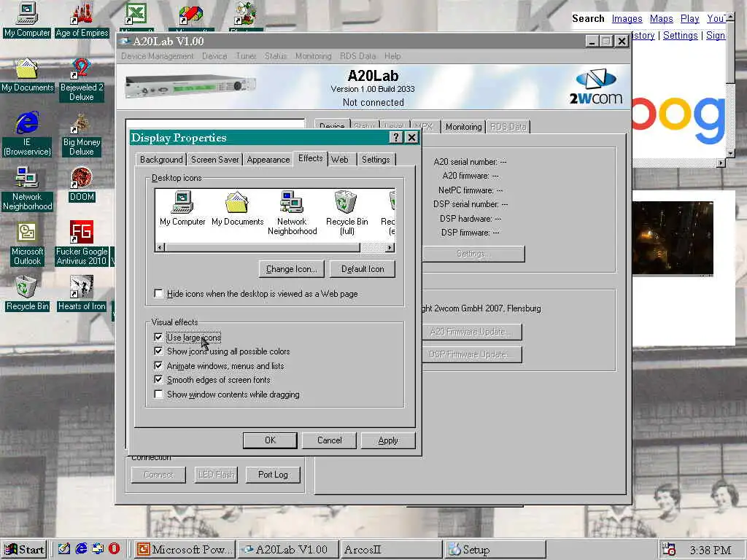Click Cancel in Display Properties
The height and width of the screenshot is (560, 747).
(329, 440)
